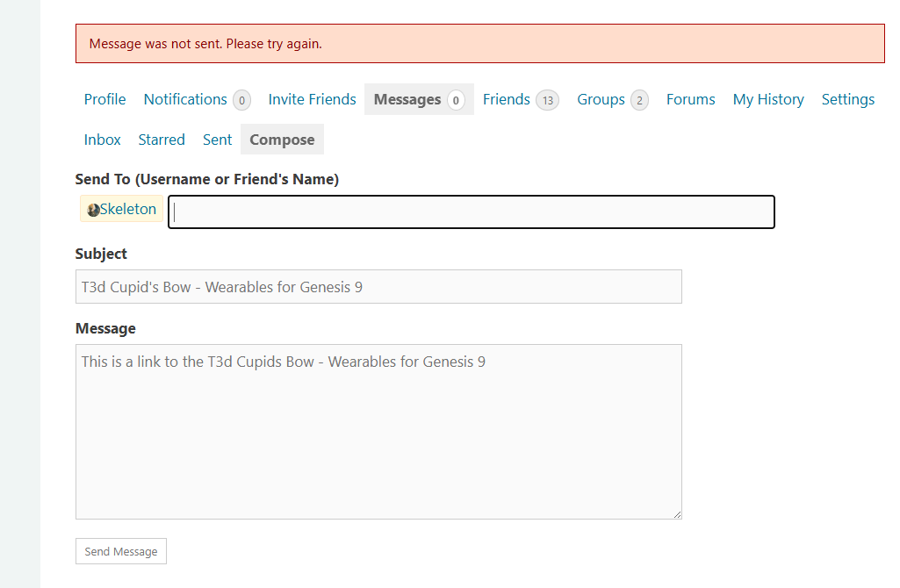The image size is (900, 588).
Task: Click the Skeleton recipient avatar icon
Action: point(93,210)
